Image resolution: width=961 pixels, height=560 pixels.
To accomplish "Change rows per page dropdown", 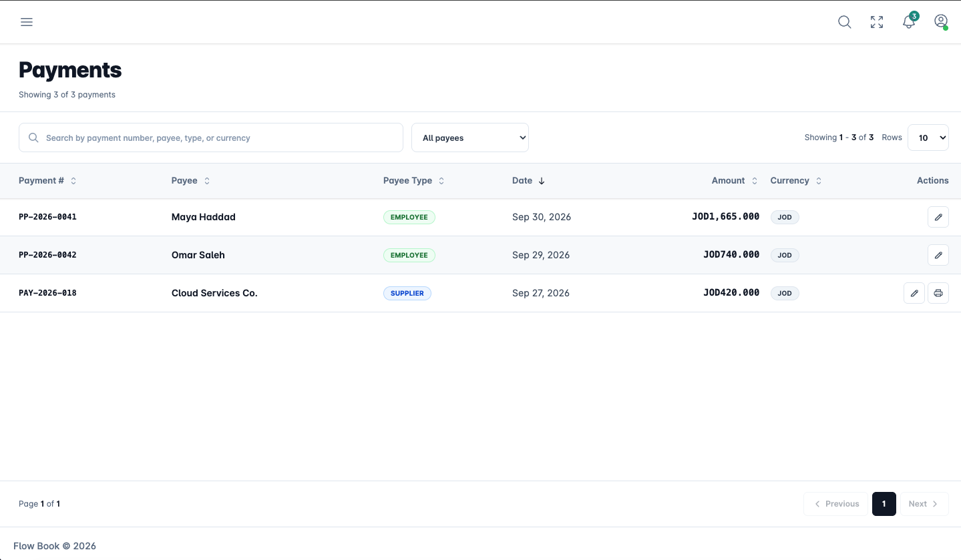I will tap(928, 137).
